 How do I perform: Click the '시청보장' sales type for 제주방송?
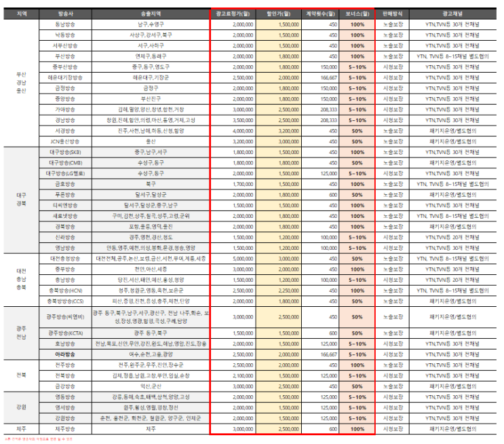coord(393,429)
